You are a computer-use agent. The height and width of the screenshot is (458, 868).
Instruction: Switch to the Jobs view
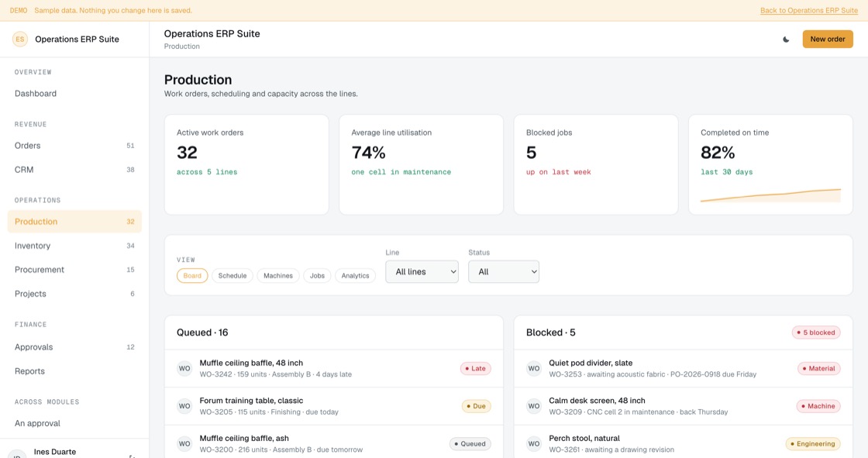317,276
